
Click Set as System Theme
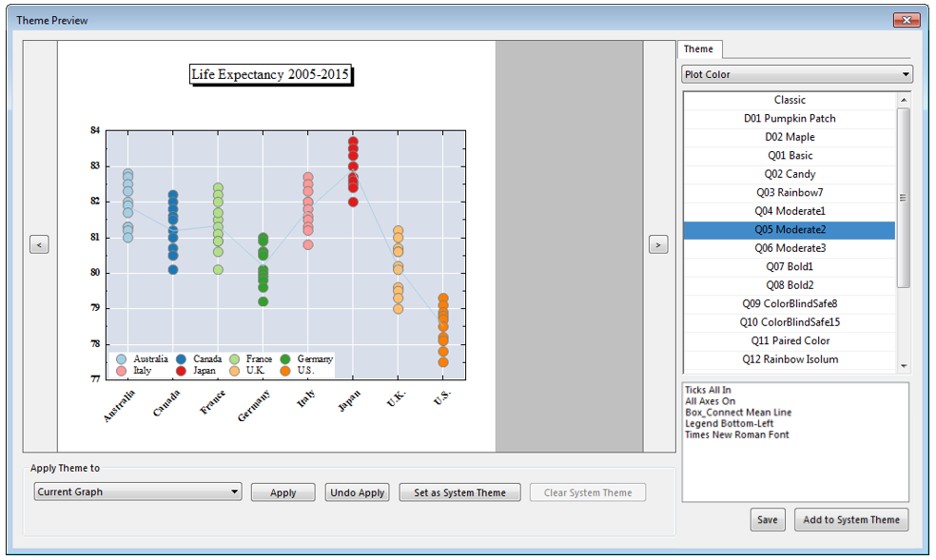point(459,492)
